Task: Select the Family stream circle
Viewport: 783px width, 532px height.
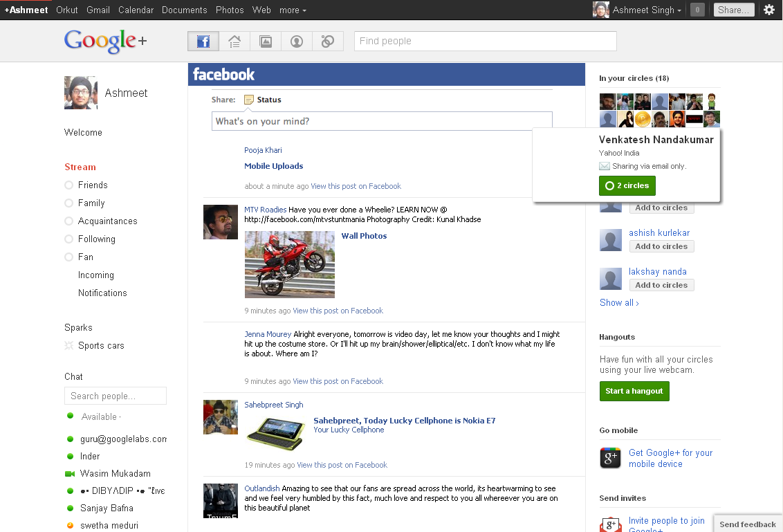Action: pos(69,203)
